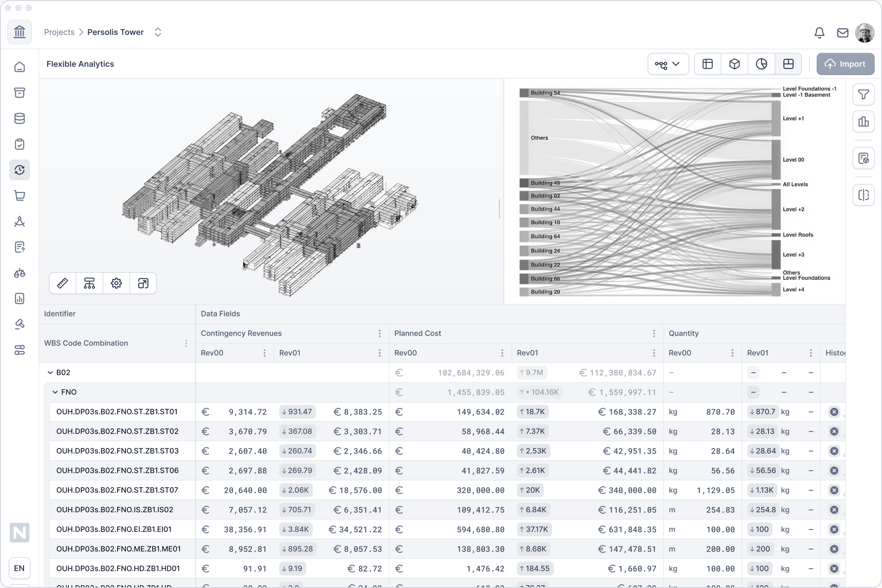Open the bar chart report sidebar icon
This screenshot has height=588, width=882.
tap(20, 298)
